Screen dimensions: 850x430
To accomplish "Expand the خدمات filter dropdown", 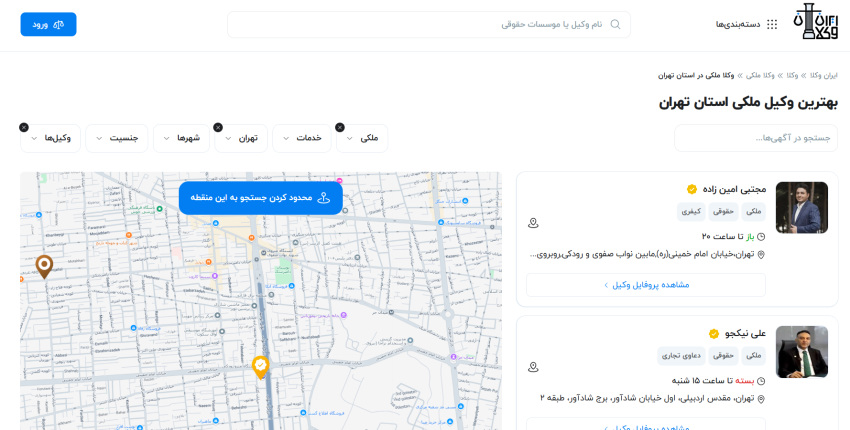I will (x=302, y=138).
